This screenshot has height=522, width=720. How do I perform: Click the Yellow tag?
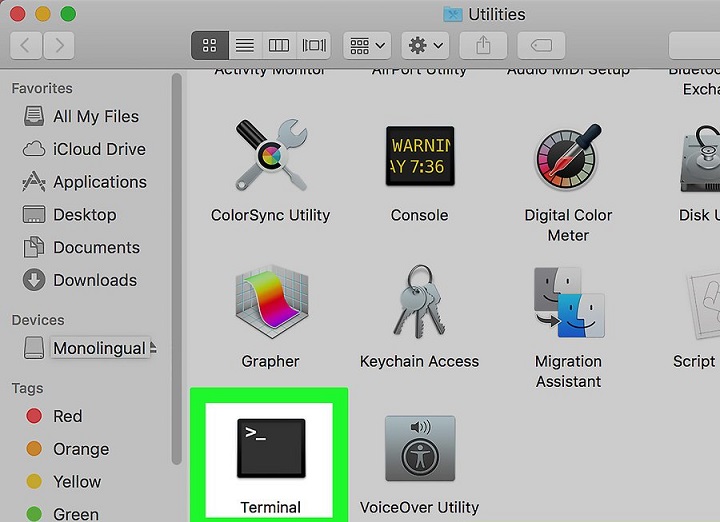coord(63,482)
